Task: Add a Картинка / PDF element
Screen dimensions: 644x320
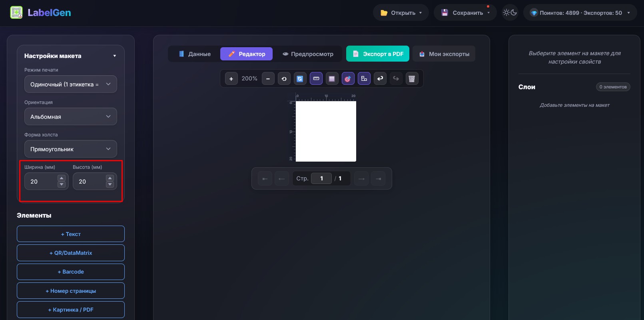Action: (71, 310)
